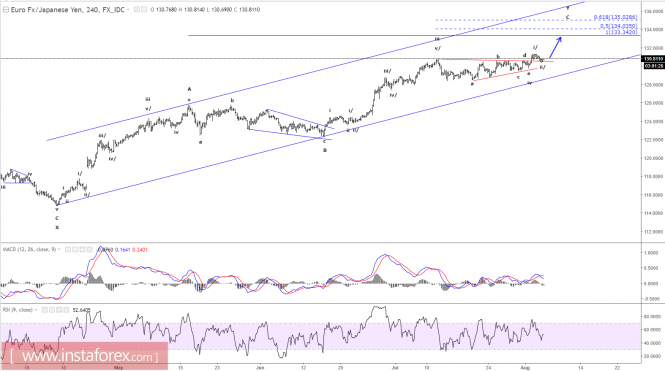Click the RSI (9, close) title
The width and height of the screenshot is (665, 371).
click(x=17, y=310)
